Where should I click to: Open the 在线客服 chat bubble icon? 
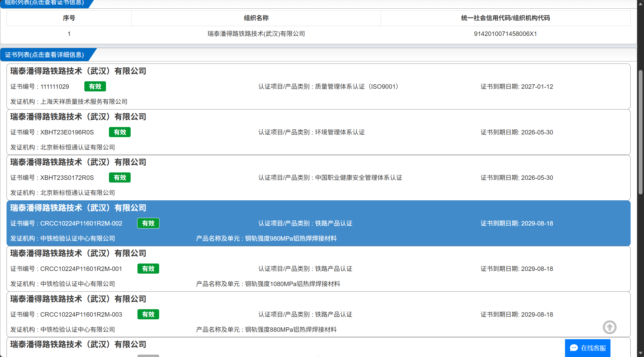tap(574, 348)
